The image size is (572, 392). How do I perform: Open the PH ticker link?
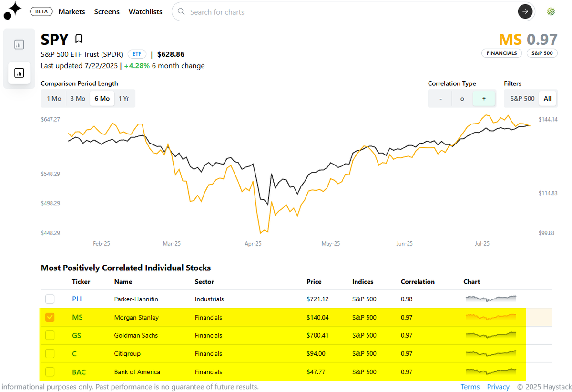pyautogui.click(x=77, y=299)
